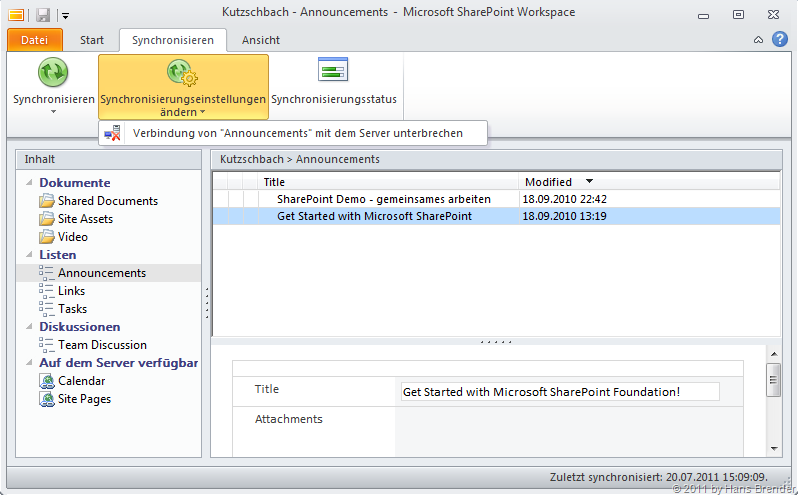Open the Help question mark icon
798x495 pixels.
(x=780, y=39)
